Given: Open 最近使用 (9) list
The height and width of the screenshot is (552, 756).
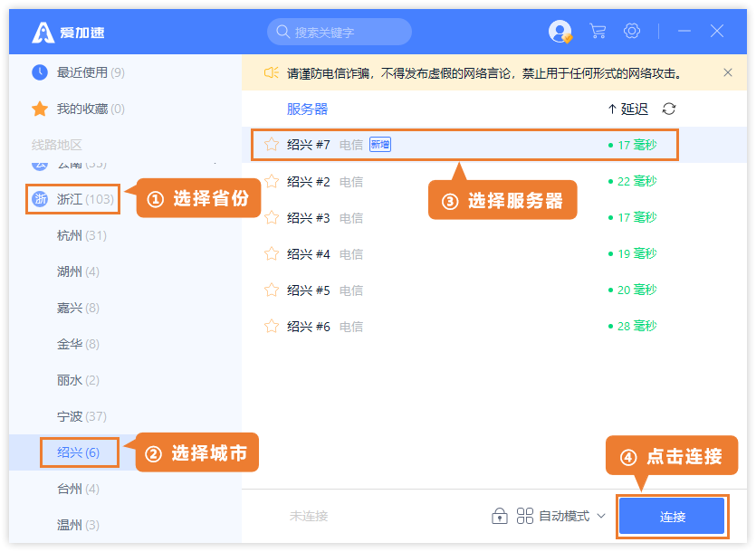Looking at the screenshot, I should (x=91, y=72).
